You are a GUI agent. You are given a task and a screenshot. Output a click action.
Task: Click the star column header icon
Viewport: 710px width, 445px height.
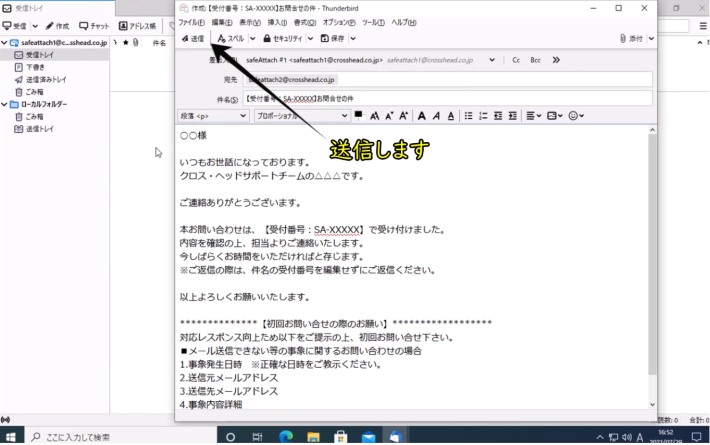click(x=125, y=43)
